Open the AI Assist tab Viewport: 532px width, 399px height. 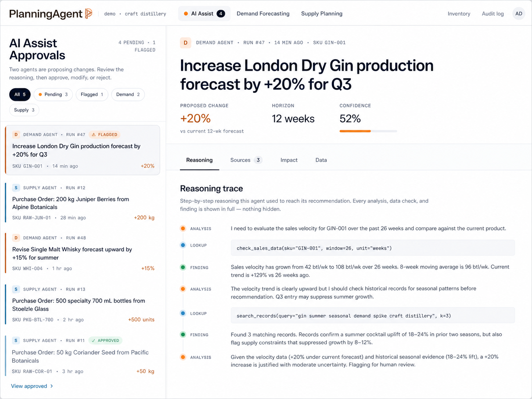point(204,14)
